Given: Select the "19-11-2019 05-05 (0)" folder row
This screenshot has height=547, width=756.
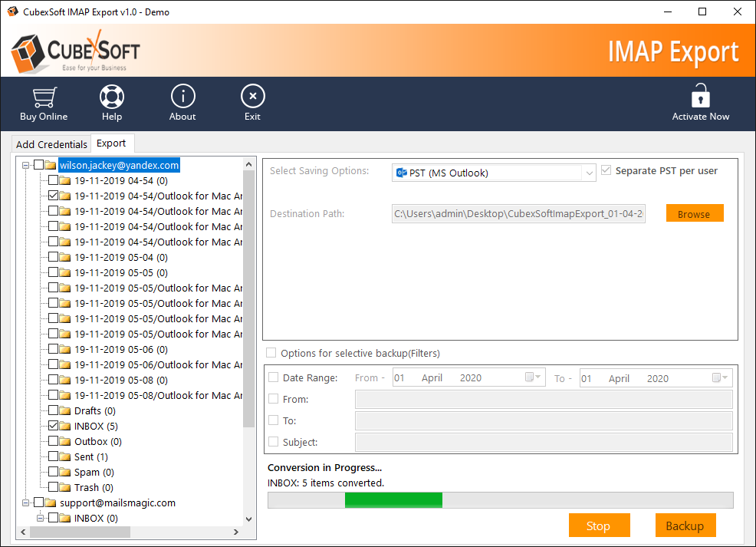Looking at the screenshot, I should (121, 273).
